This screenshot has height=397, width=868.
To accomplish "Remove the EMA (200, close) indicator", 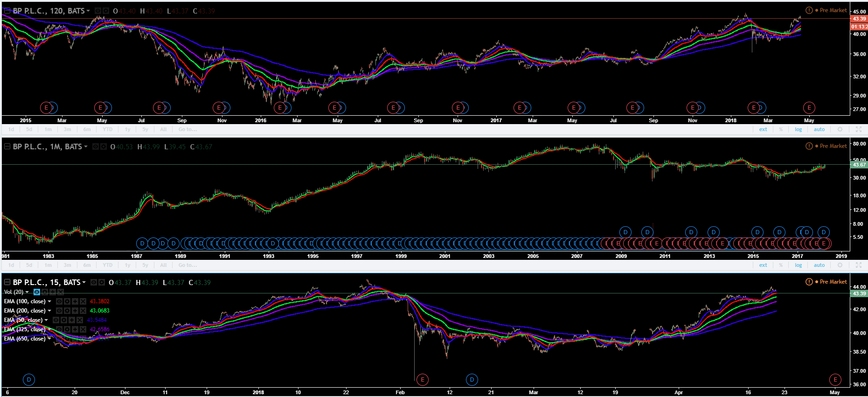I will click(x=83, y=311).
